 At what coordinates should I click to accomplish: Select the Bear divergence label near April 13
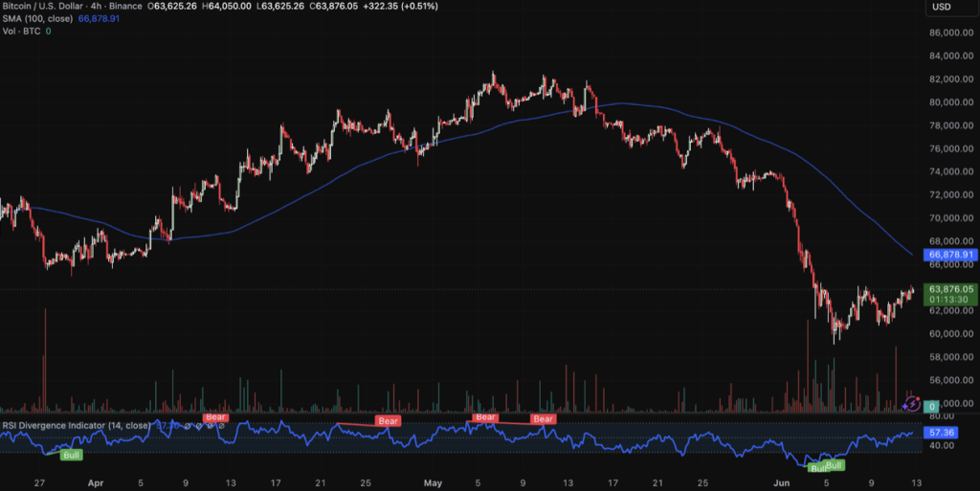pos(215,416)
